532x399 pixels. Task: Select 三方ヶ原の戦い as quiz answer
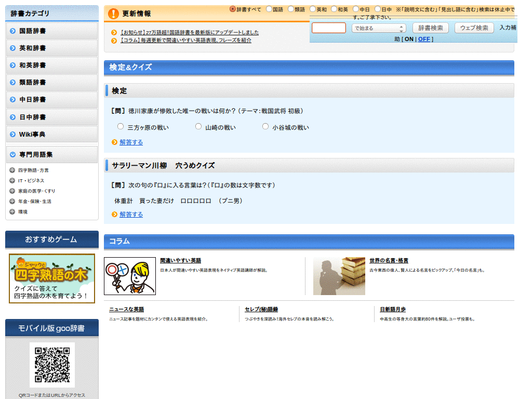119,126
